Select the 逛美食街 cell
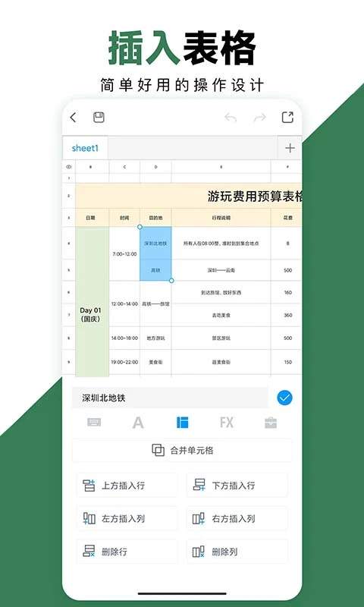 coord(221,362)
